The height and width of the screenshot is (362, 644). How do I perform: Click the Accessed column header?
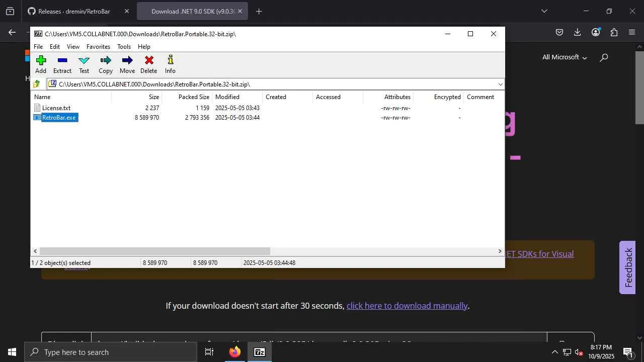338,97
